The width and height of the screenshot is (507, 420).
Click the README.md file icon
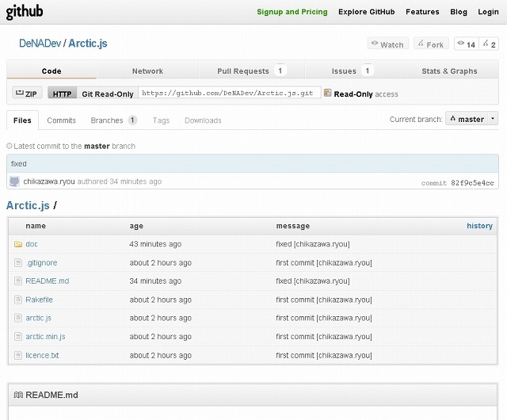(17, 281)
